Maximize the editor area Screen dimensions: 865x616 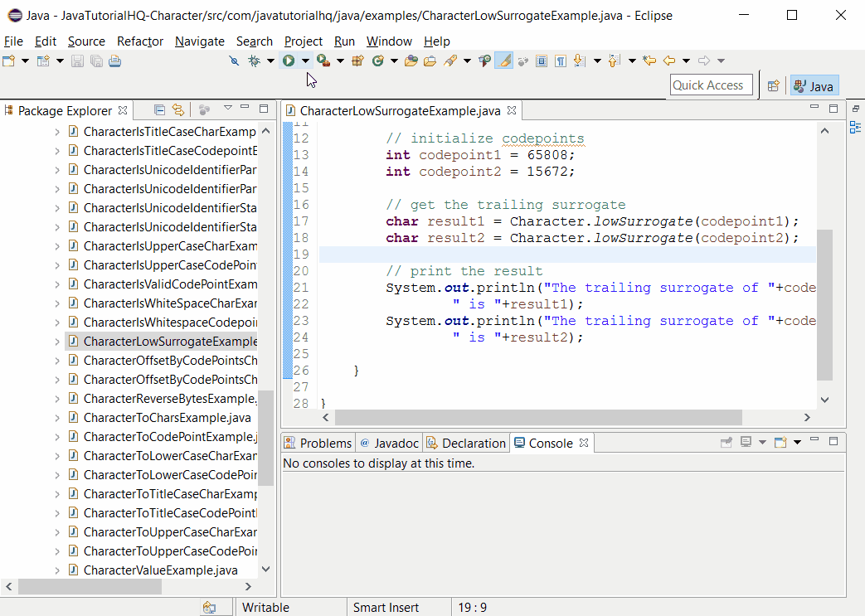pyautogui.click(x=833, y=109)
